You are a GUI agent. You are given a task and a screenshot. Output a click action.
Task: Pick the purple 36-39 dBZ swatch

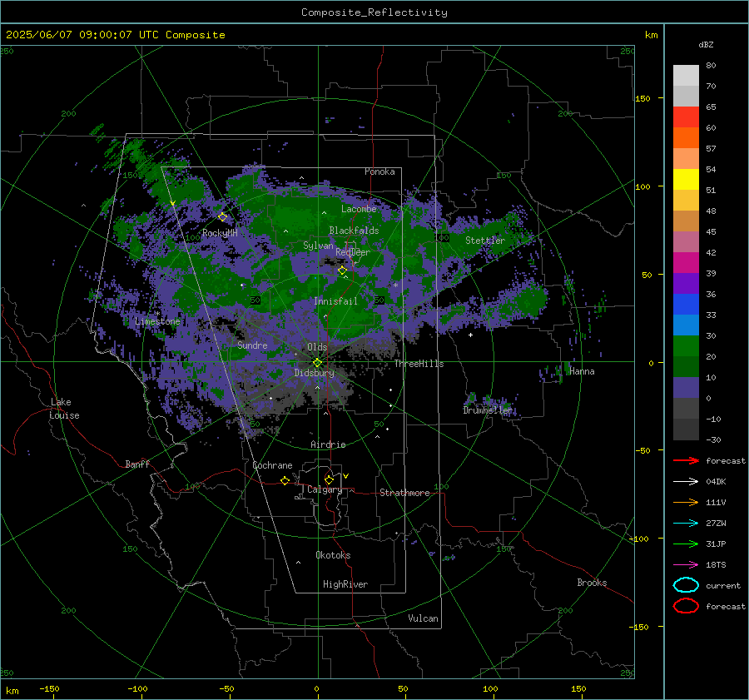click(686, 284)
